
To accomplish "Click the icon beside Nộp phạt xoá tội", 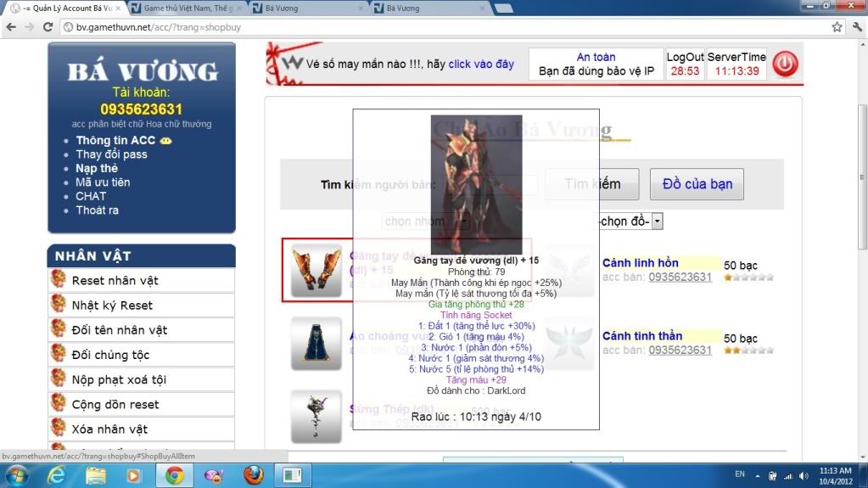I will point(59,379).
